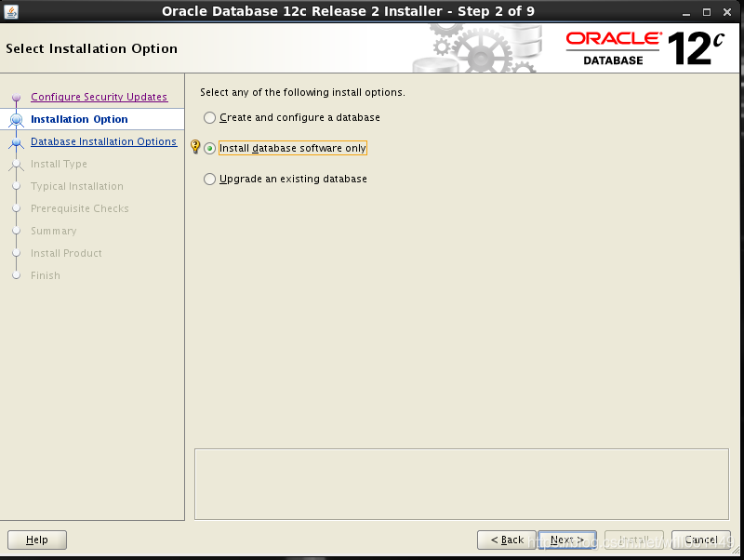Click the greyed 'Install Product' step text

pyautogui.click(x=66, y=253)
